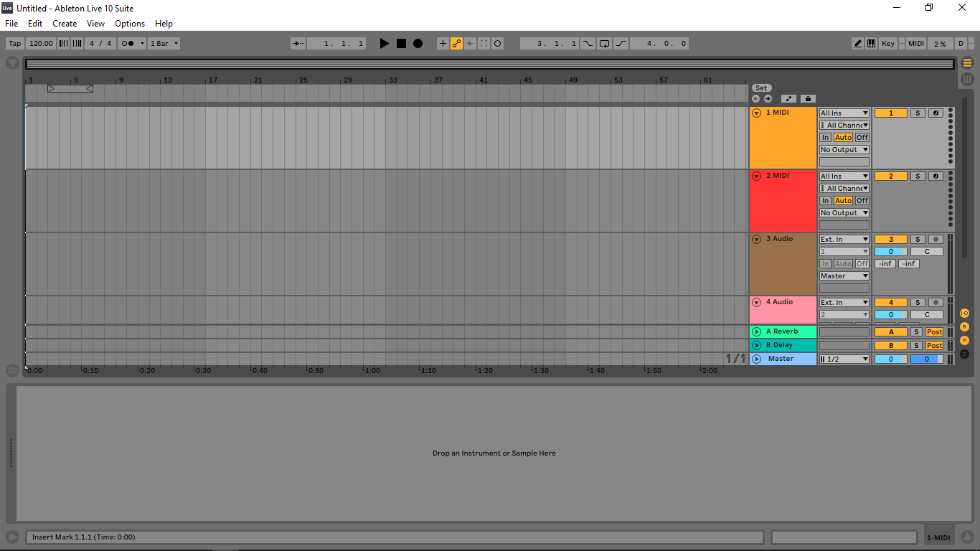Click the 3 Audio track volume slider

890,252
